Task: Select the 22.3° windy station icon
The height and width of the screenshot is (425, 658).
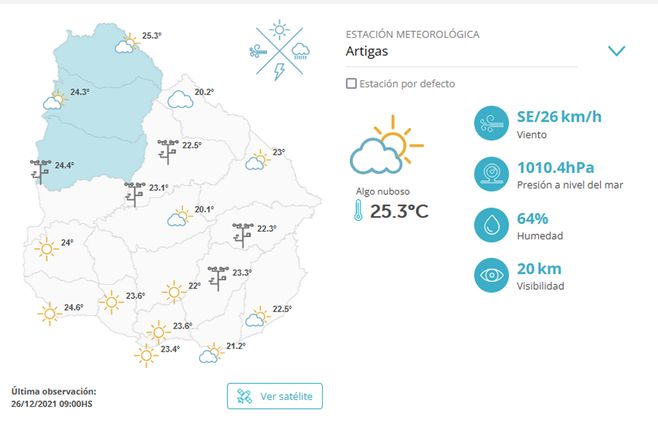Action: click(x=243, y=235)
